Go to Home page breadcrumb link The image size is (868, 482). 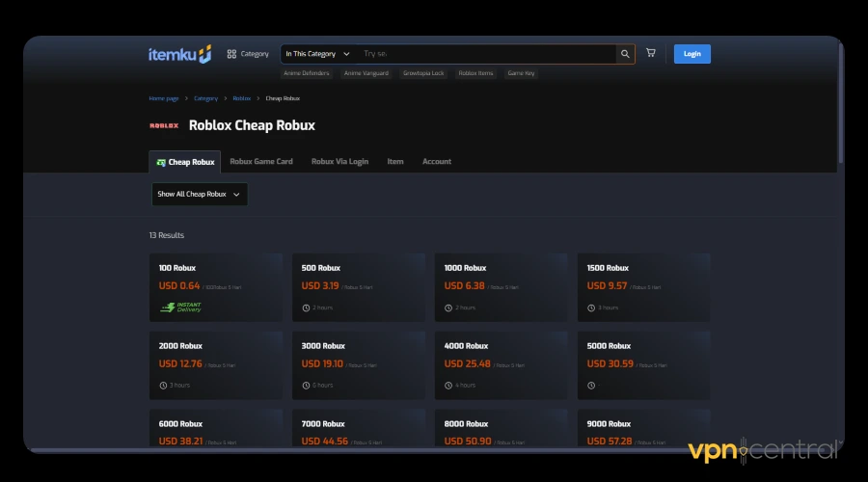point(163,98)
